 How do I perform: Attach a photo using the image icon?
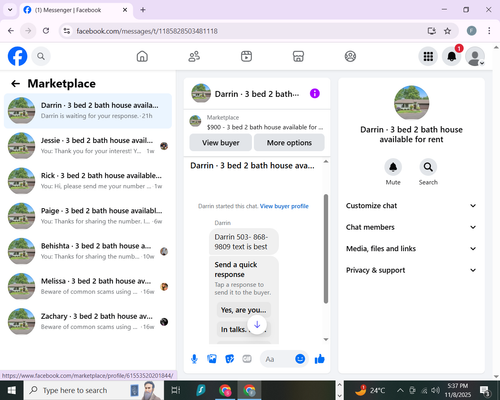tap(212, 359)
